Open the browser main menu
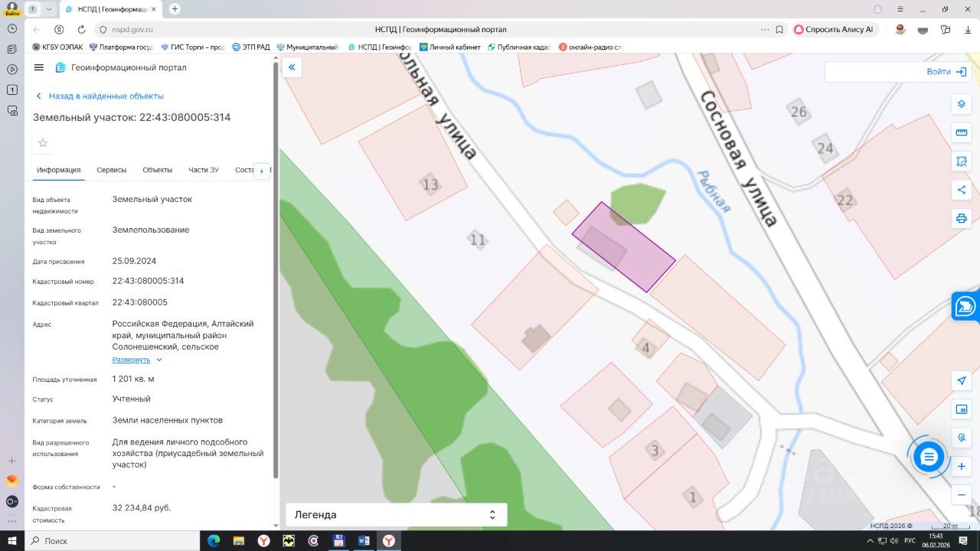The width and height of the screenshot is (980, 551). click(899, 9)
